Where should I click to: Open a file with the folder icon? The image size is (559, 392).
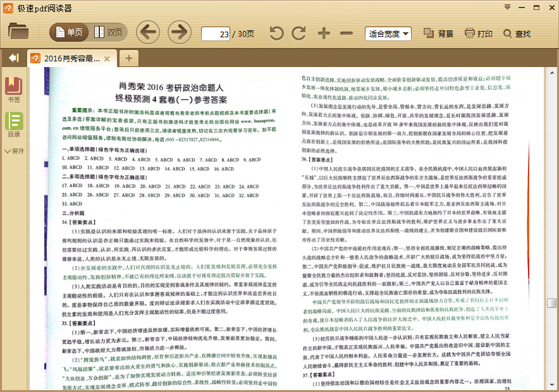pyautogui.click(x=18, y=32)
